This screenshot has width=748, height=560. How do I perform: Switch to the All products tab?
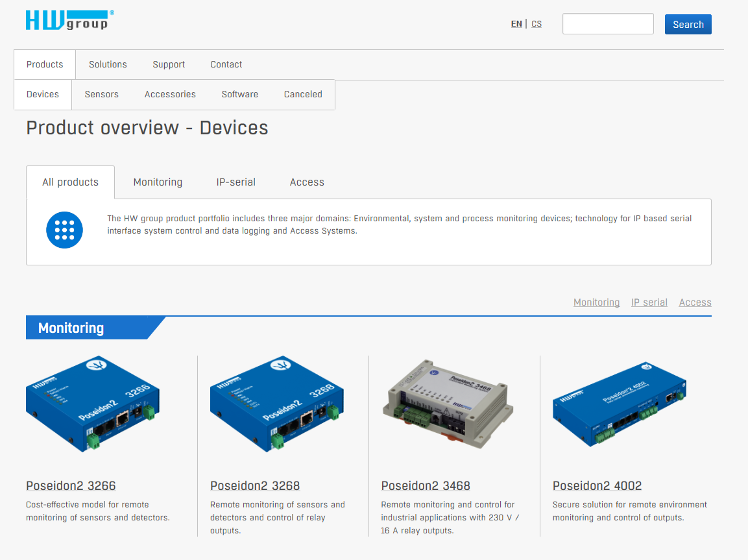[x=70, y=182]
